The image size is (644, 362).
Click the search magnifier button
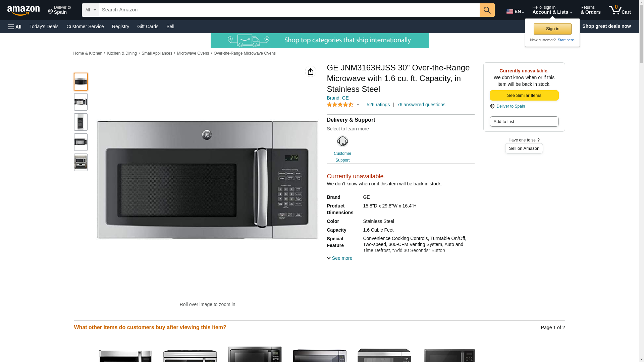tap(487, 10)
